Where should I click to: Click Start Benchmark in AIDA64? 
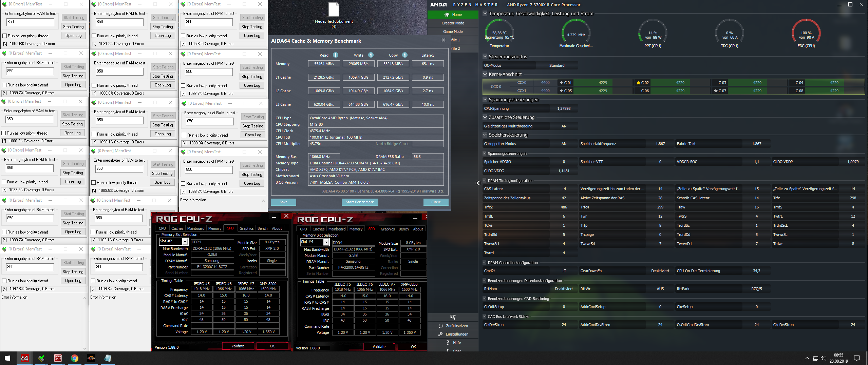click(360, 202)
